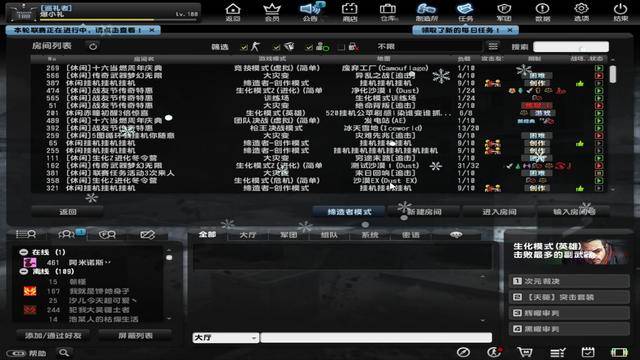Viewport: 640px width, 360px height.
Task: Collapse the 在线 online friends group
Action: click(x=24, y=252)
